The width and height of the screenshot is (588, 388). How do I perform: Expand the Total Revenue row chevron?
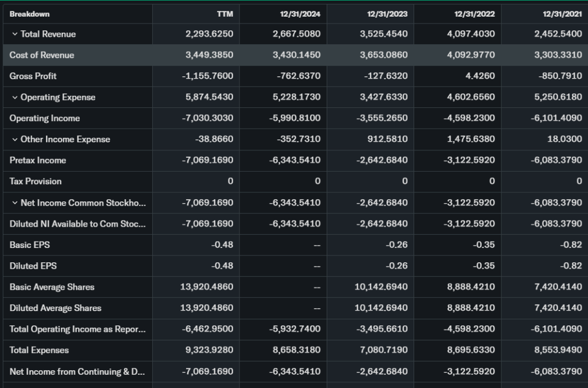pos(15,34)
